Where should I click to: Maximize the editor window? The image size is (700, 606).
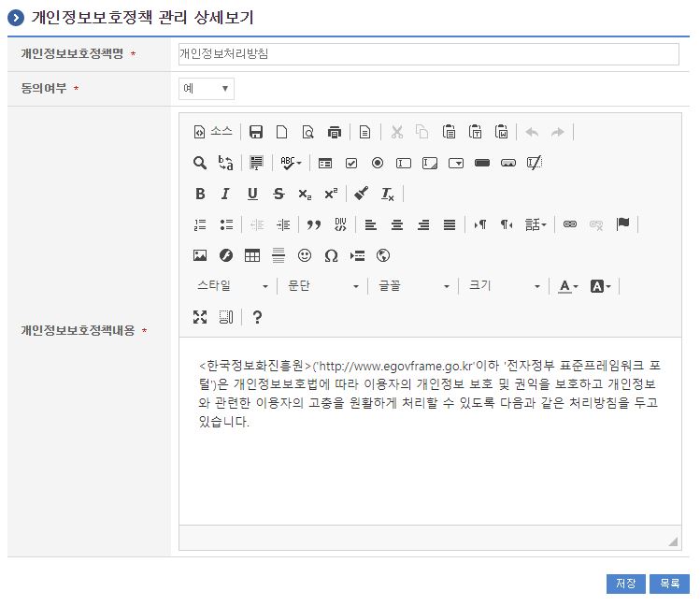[x=200, y=317]
